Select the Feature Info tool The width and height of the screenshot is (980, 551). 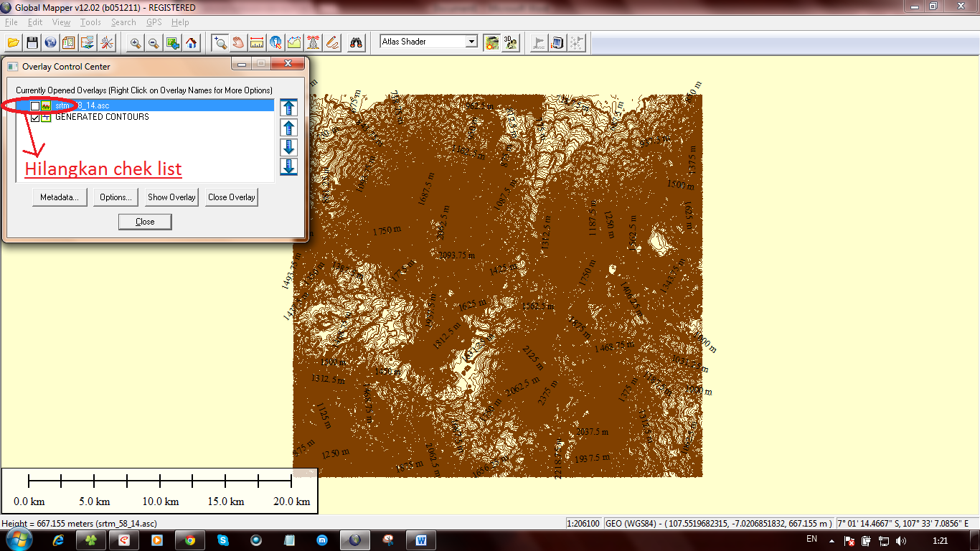pyautogui.click(x=275, y=43)
